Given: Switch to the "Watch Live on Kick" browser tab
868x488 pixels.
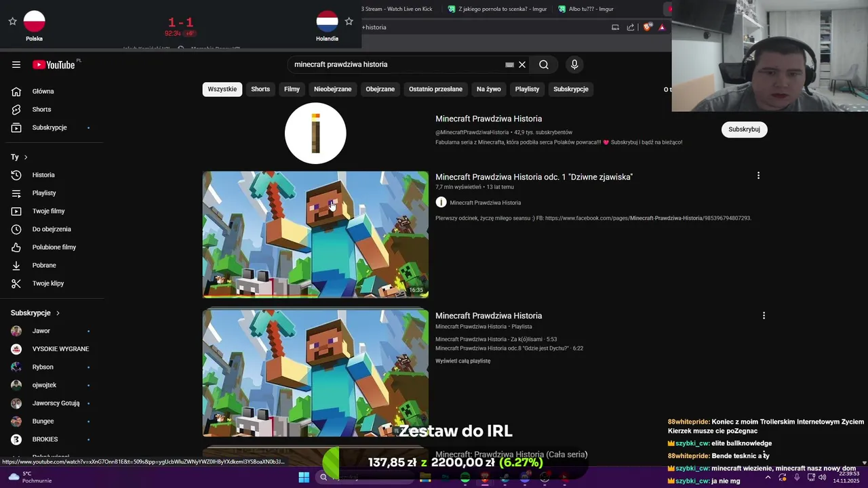Looking at the screenshot, I should tap(397, 9).
